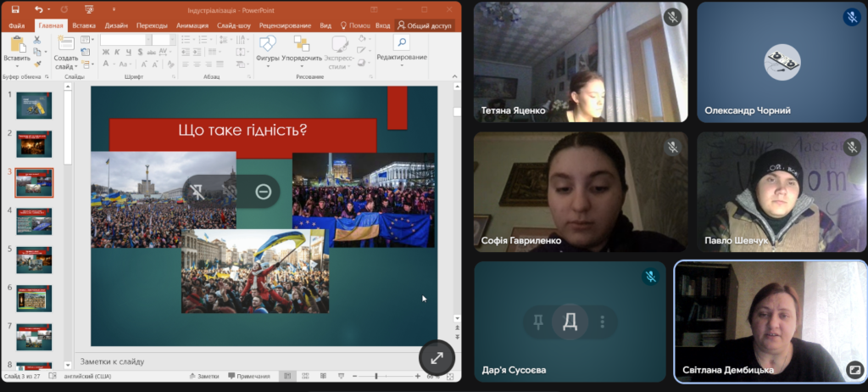
Task: Open the Shapes (Фигуры) gallery
Action: (267, 48)
